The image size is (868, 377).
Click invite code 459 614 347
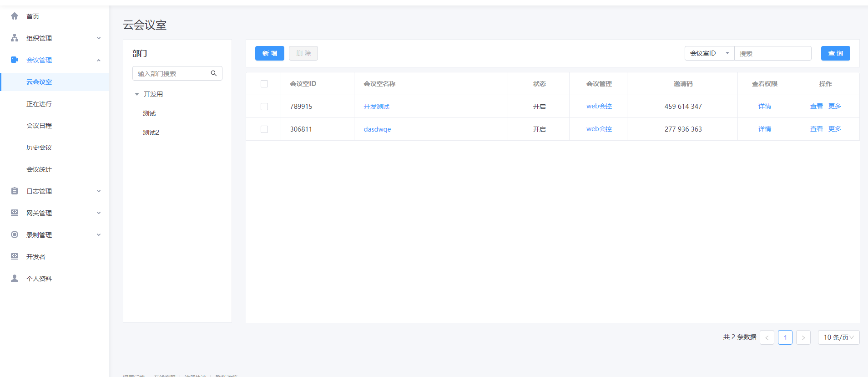[683, 107]
